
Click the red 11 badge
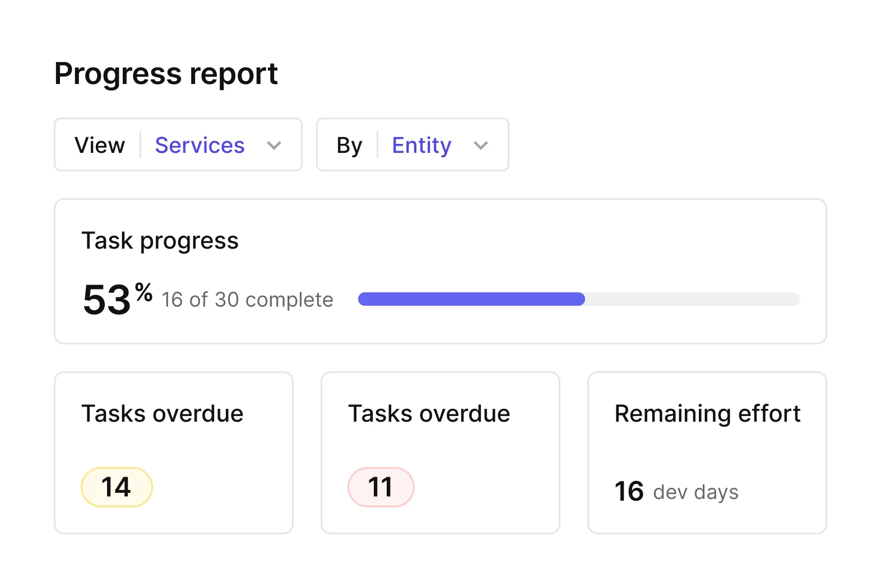(x=381, y=487)
